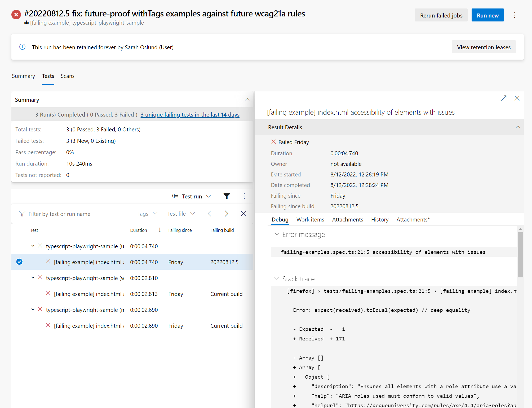
Task: Open the History tab in result details
Action: [x=380, y=219]
